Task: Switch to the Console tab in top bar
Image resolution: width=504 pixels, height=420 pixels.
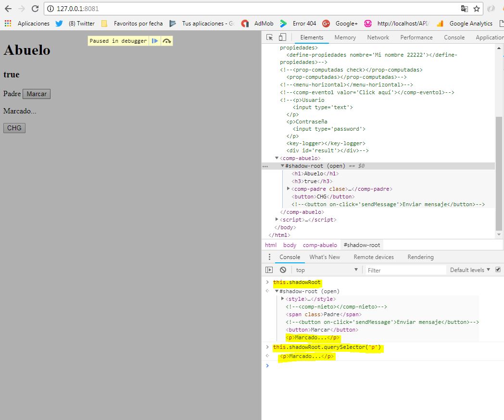Action: click(x=454, y=37)
